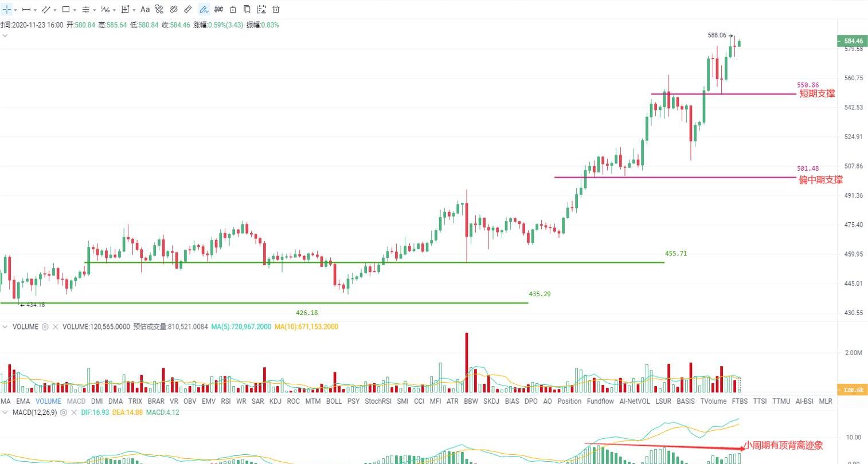This screenshot has height=464, width=868.
Task: Open the FTBS indicator
Action: coord(740,401)
